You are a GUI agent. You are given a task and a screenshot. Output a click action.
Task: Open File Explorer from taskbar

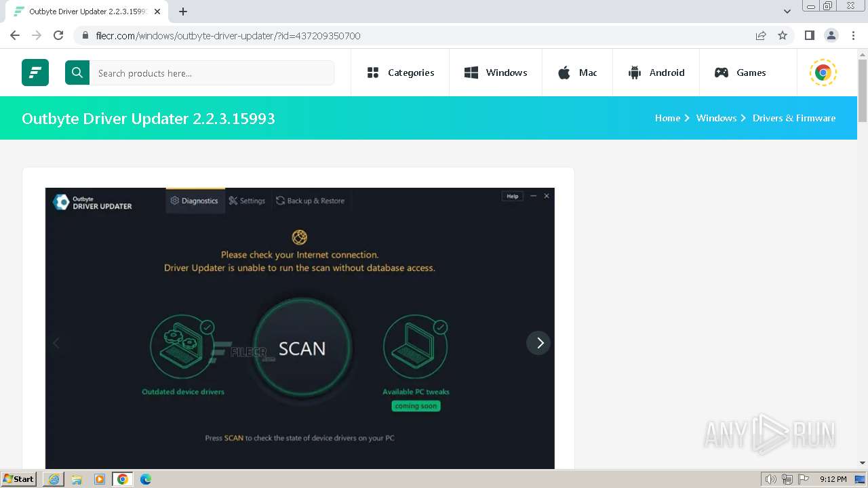77,479
